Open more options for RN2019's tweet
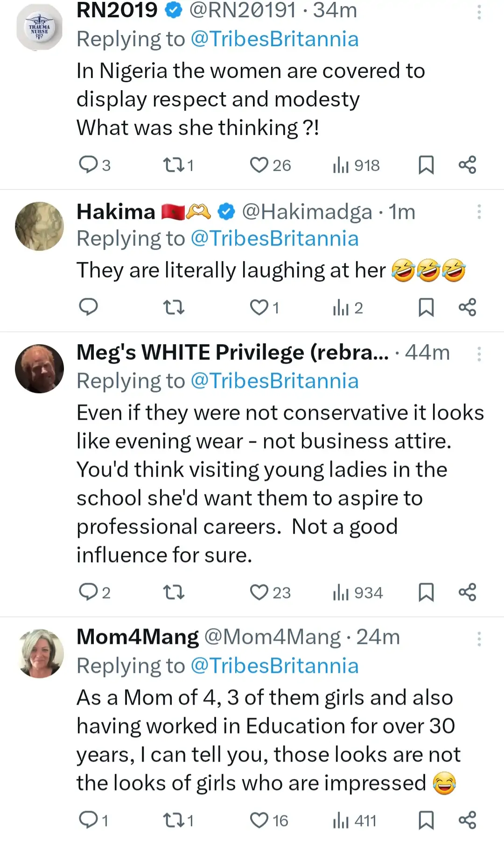Image resolution: width=504 pixels, height=841 pixels. [479, 12]
